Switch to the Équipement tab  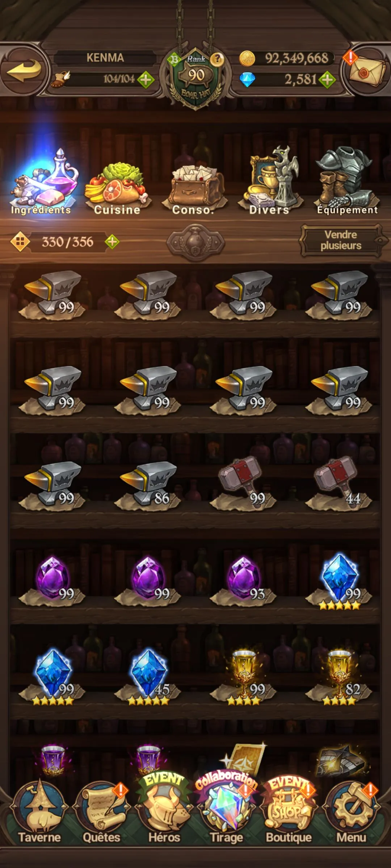[x=347, y=182]
